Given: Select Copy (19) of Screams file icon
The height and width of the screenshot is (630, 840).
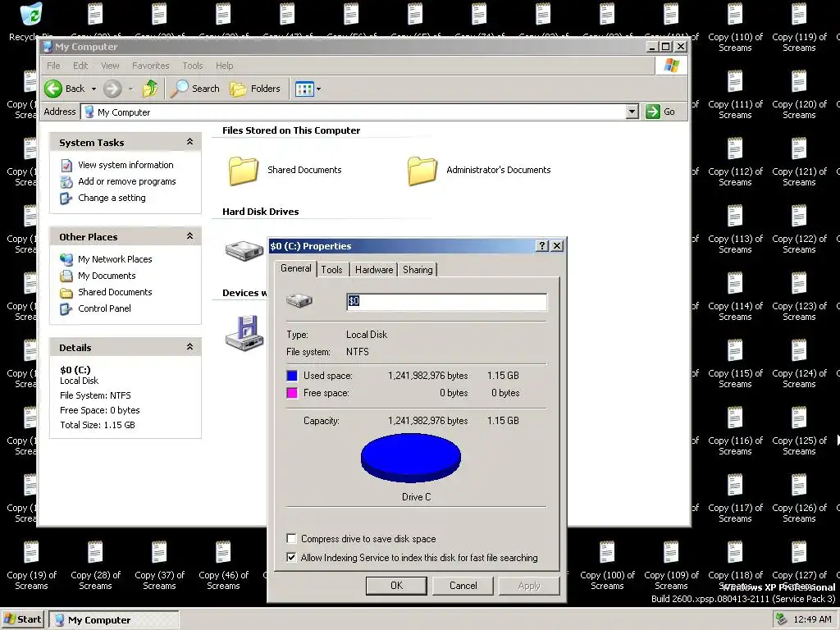Looking at the screenshot, I should click(x=31, y=552).
